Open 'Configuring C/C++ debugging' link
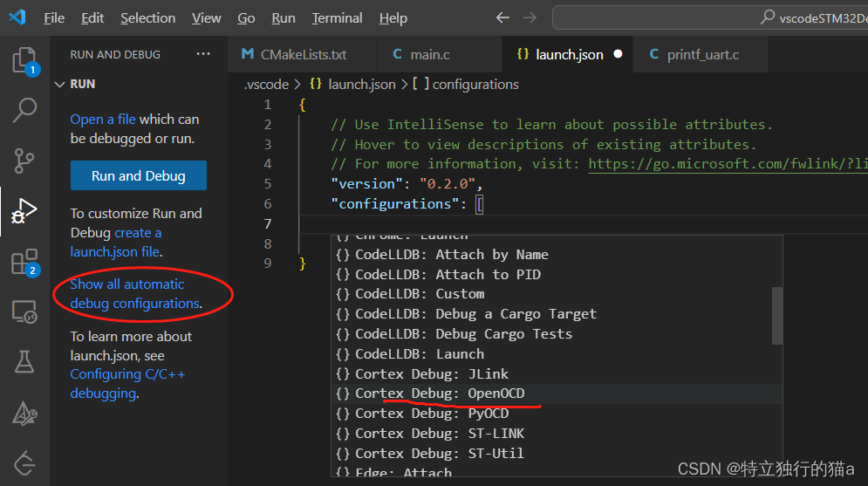This screenshot has height=486, width=868. [127, 384]
